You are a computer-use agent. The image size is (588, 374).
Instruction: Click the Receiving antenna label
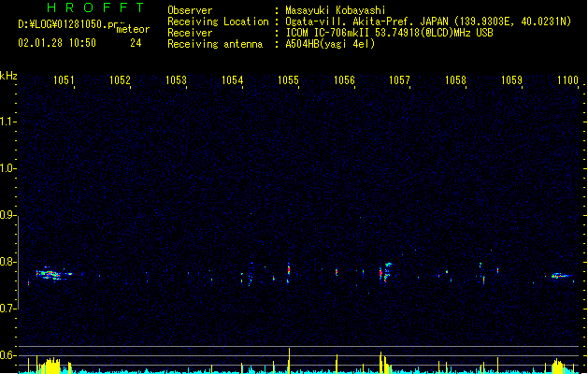[215, 44]
